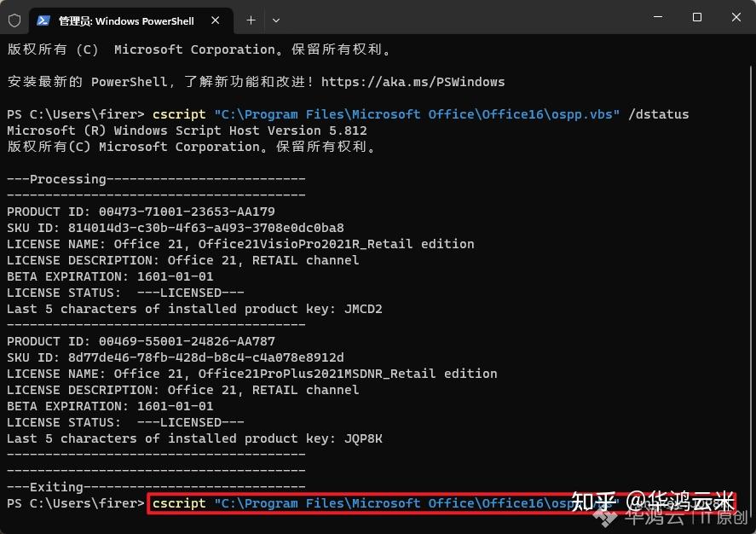Click product key ending JQP8K line
Viewport: 756px width, 534px height.
(x=194, y=438)
